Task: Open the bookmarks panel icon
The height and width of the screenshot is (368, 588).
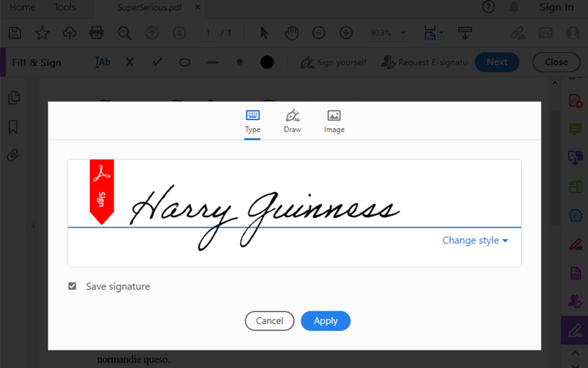Action: pyautogui.click(x=13, y=127)
